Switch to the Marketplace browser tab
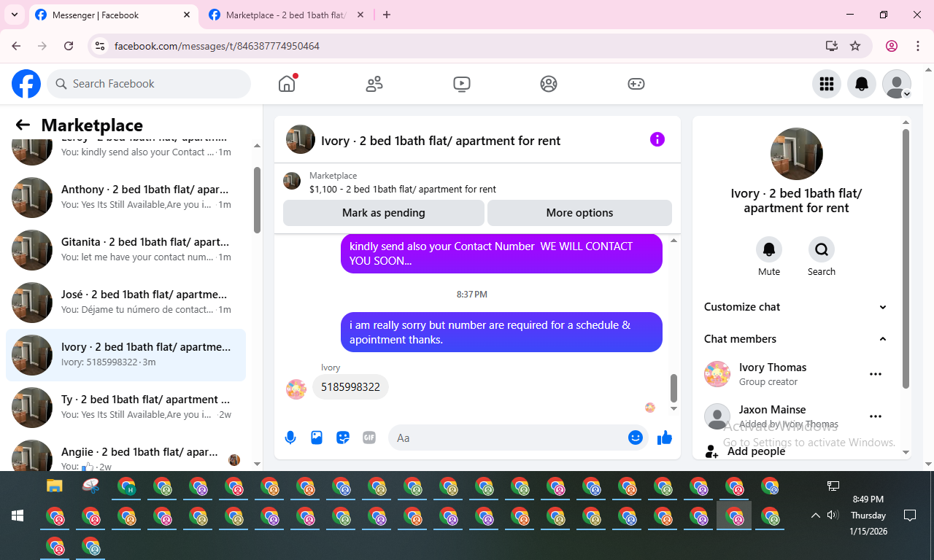The height and width of the screenshot is (560, 934). coord(286,15)
